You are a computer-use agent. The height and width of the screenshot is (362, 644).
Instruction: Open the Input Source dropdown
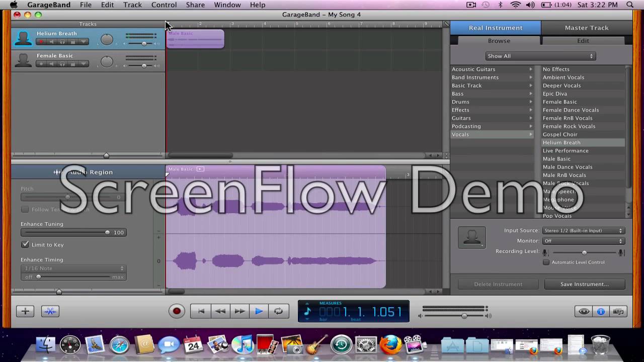point(584,231)
